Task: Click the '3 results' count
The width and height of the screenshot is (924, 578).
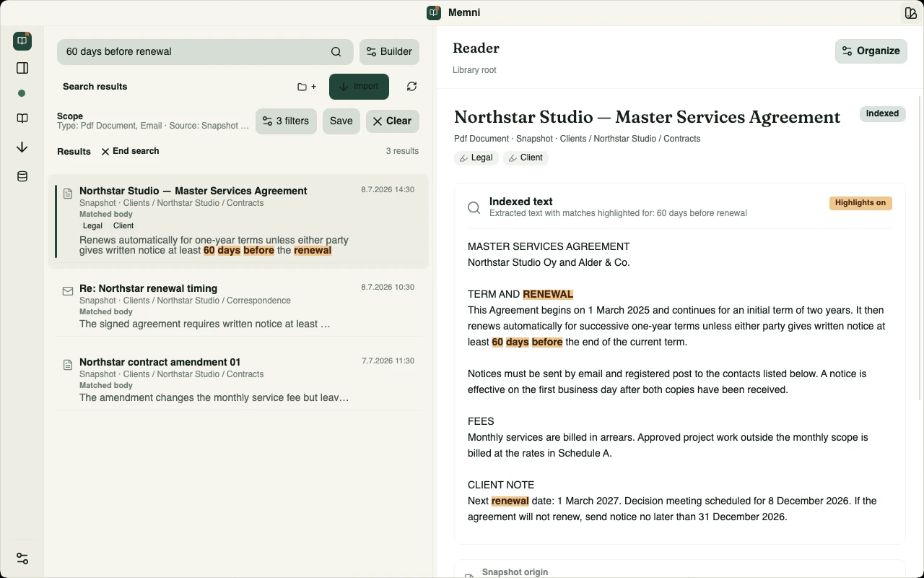Action: [x=402, y=151]
